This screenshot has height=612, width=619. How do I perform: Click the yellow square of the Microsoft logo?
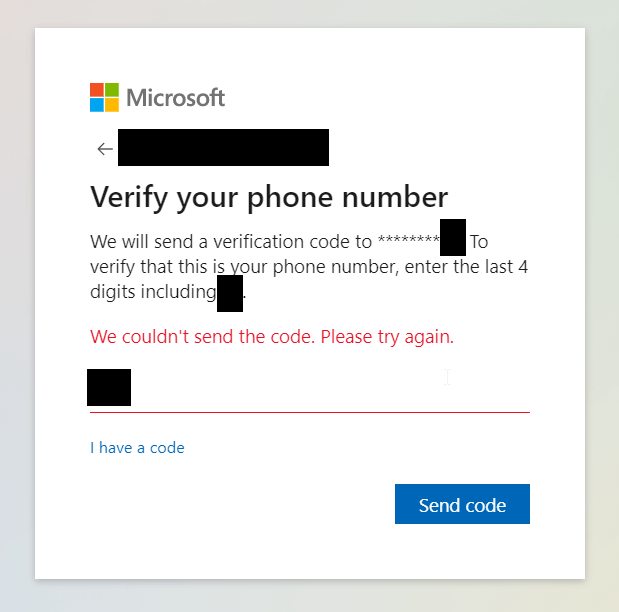tap(112, 105)
